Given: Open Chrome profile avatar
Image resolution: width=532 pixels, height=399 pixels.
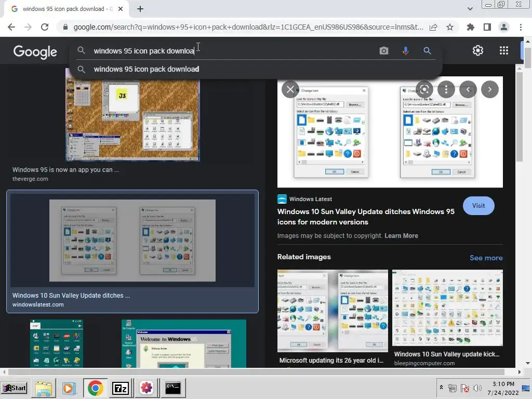Looking at the screenshot, I should coord(504,27).
